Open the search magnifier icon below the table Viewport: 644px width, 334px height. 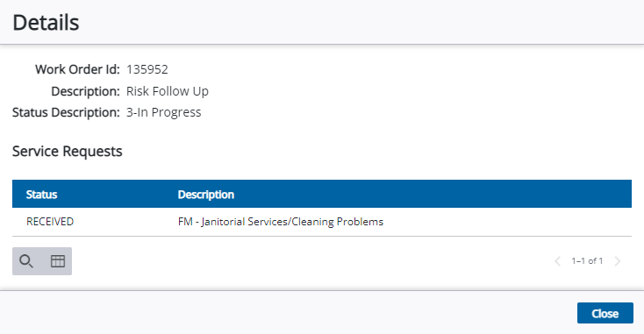point(26,261)
